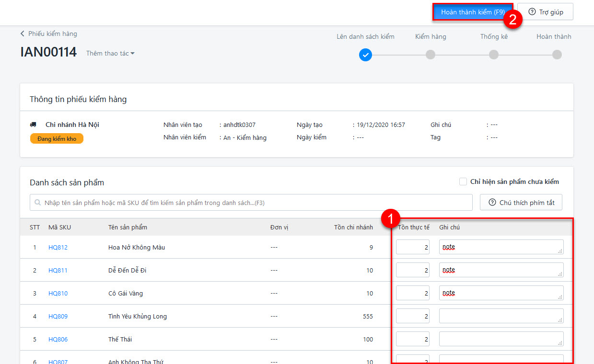The height and width of the screenshot is (364, 594).
Task: Click the Tồn thực tế column header
Action: (413, 227)
